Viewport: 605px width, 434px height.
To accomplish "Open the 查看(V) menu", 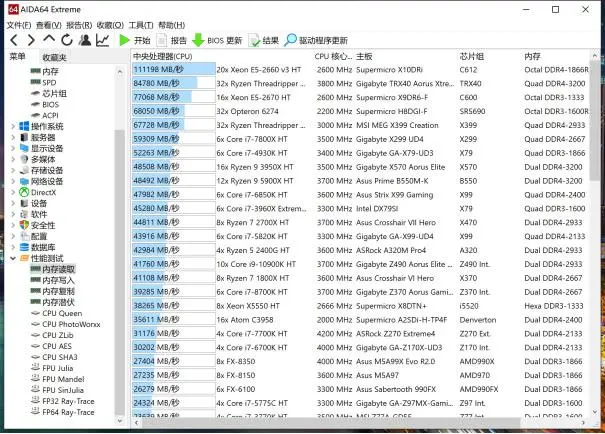I will tap(49, 25).
